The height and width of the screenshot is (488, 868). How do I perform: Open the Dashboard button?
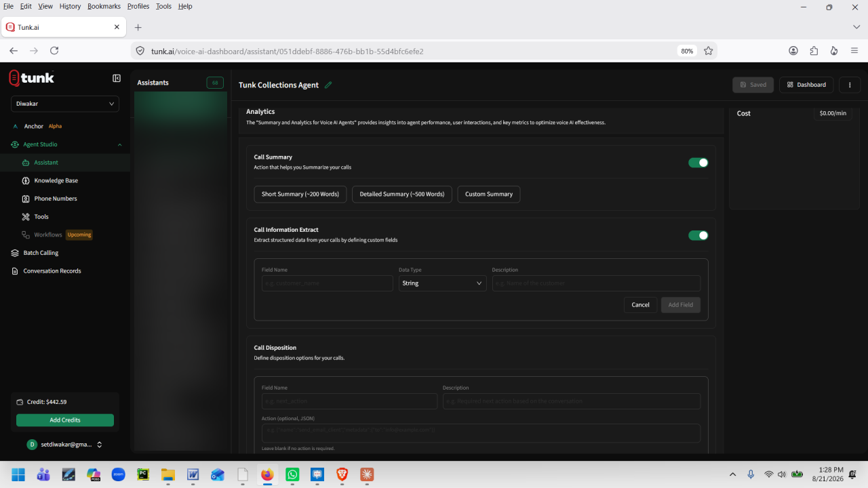806,85
